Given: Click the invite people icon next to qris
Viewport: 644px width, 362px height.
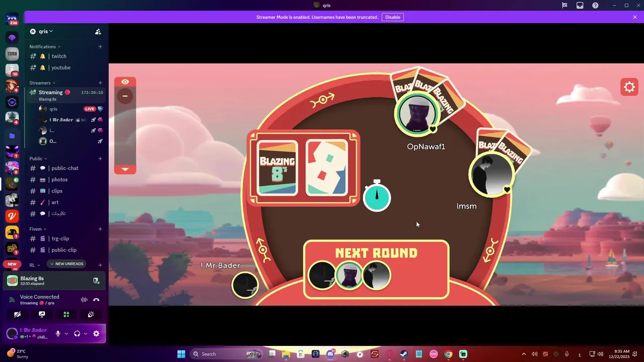Looking at the screenshot, I should pyautogui.click(x=98, y=32).
